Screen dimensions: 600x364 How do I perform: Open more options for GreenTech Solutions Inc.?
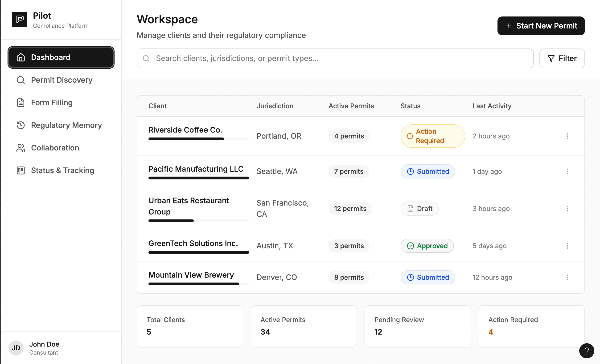pyautogui.click(x=567, y=246)
